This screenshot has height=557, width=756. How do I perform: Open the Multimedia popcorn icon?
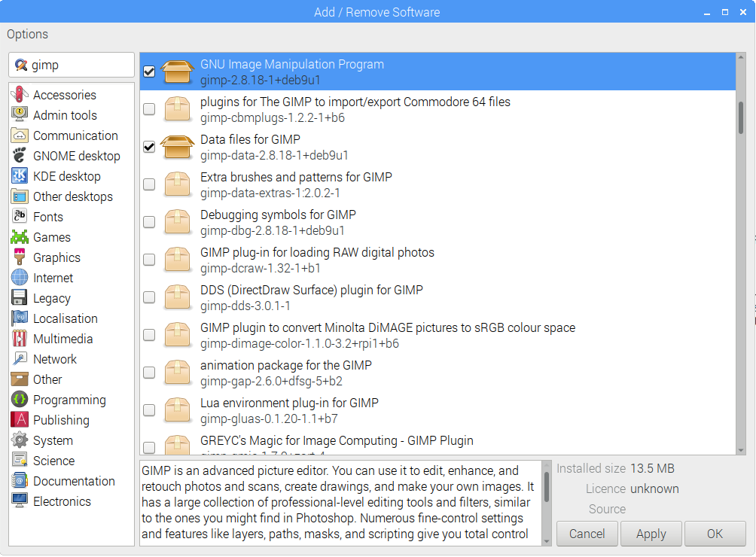click(20, 339)
